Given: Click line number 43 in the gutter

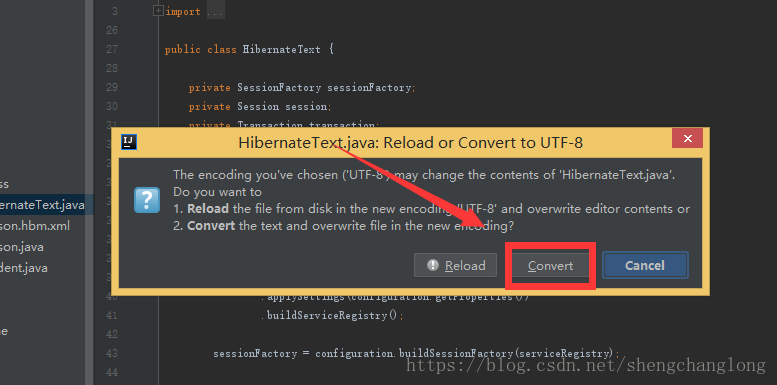Looking at the screenshot, I should 111,353.
